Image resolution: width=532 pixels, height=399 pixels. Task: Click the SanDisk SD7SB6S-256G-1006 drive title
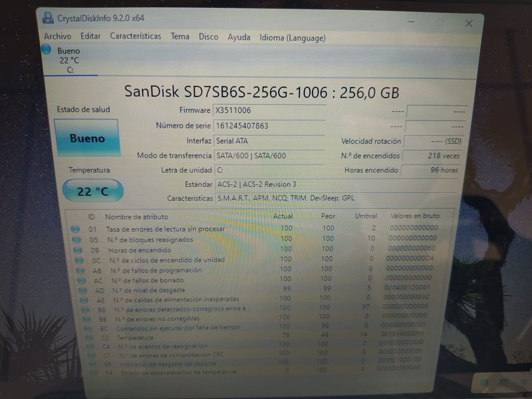click(x=261, y=92)
